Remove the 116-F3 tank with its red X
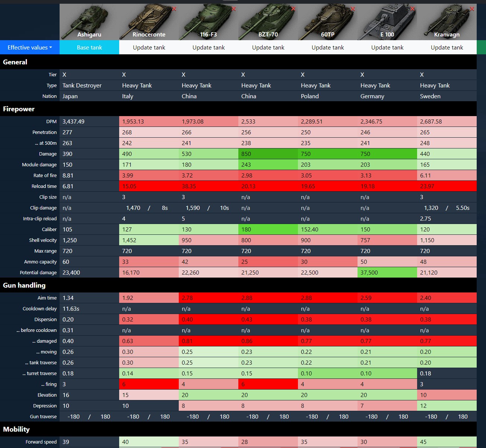The width and height of the screenshot is (486, 448). (x=234, y=9)
